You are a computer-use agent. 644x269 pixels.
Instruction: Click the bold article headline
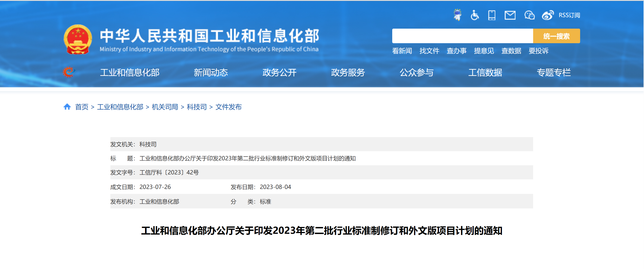pos(322,230)
